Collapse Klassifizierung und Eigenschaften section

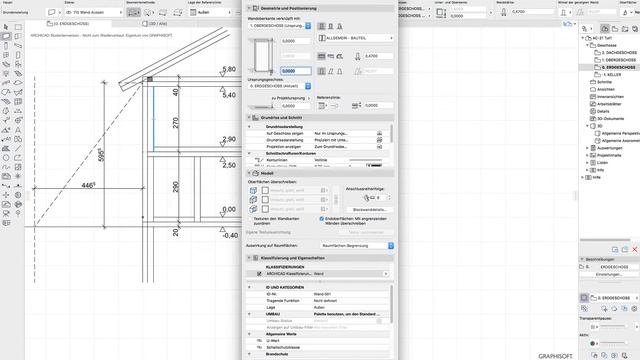[249, 258]
